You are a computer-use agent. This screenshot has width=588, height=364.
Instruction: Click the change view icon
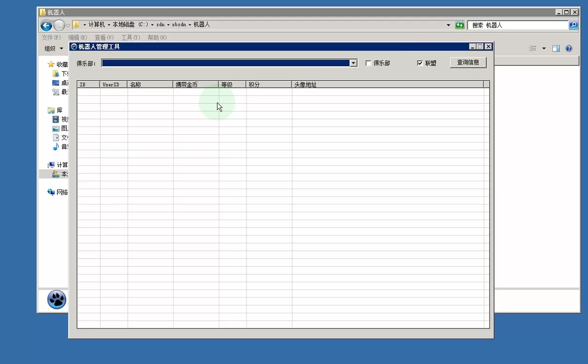coord(533,49)
